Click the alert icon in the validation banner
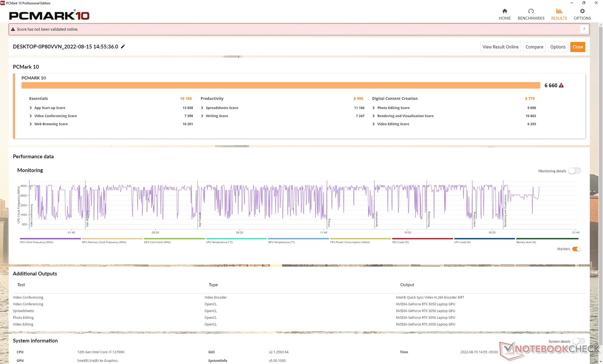 pos(13,29)
